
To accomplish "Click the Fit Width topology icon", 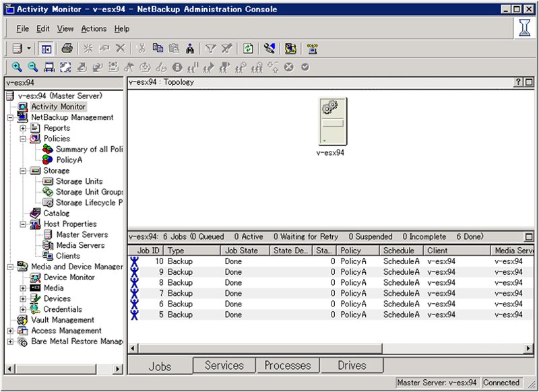I will tap(49, 67).
